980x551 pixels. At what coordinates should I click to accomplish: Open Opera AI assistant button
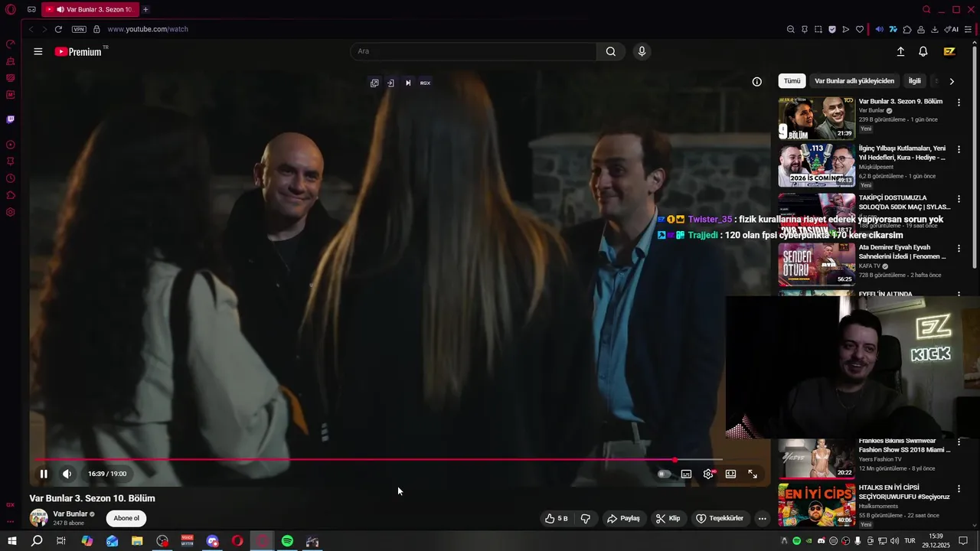click(952, 29)
